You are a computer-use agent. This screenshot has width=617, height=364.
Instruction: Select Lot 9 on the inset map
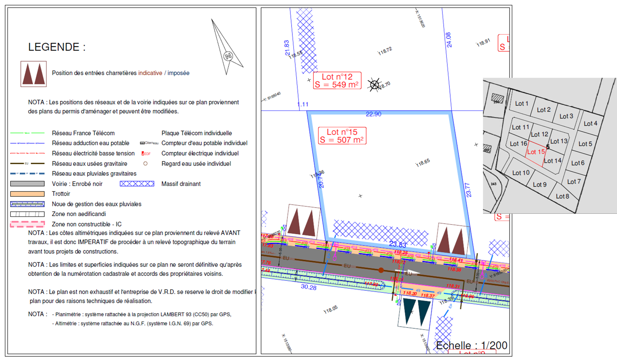[x=540, y=185]
